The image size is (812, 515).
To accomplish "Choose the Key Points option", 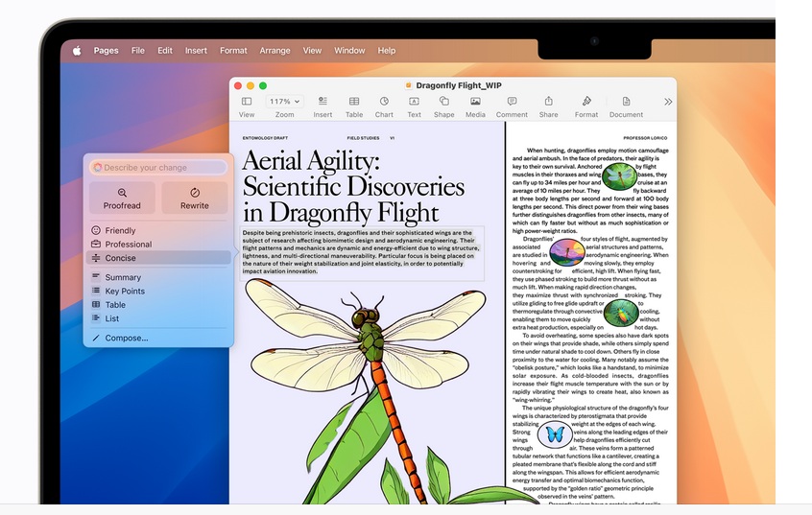I will [158, 291].
